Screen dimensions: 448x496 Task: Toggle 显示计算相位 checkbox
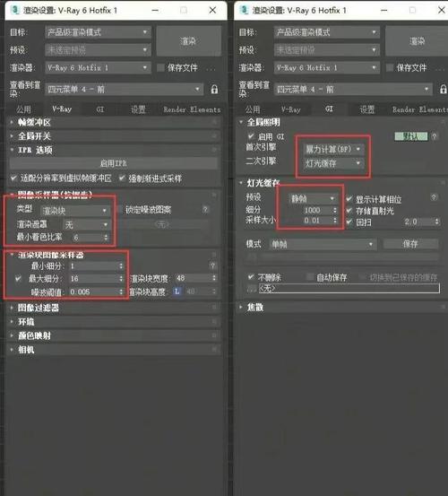[349, 199]
